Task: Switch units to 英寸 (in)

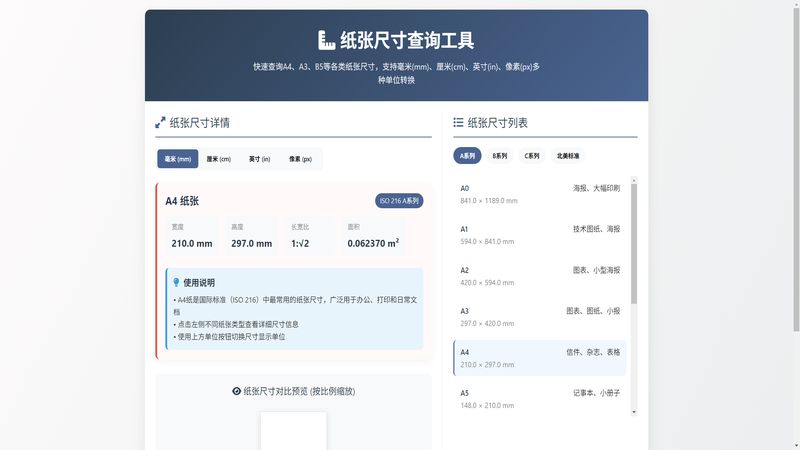Action: coord(259,159)
